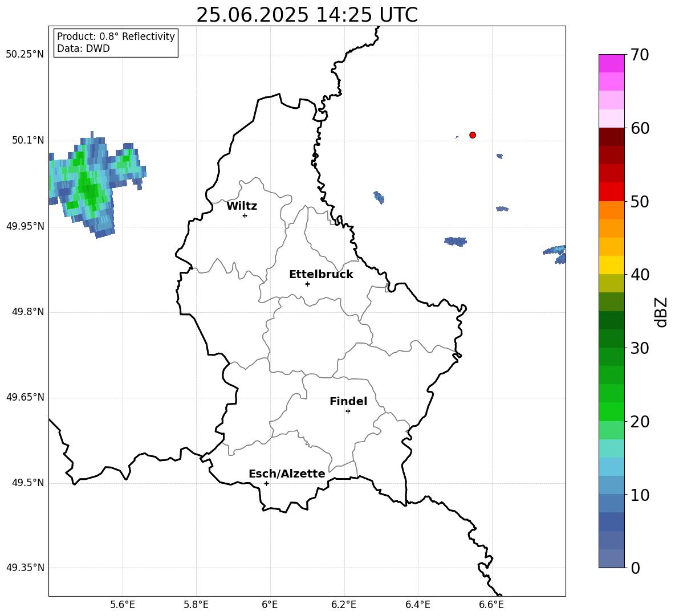Click the 6°E longitude label
Screen dimensions: 675x616
(x=270, y=605)
